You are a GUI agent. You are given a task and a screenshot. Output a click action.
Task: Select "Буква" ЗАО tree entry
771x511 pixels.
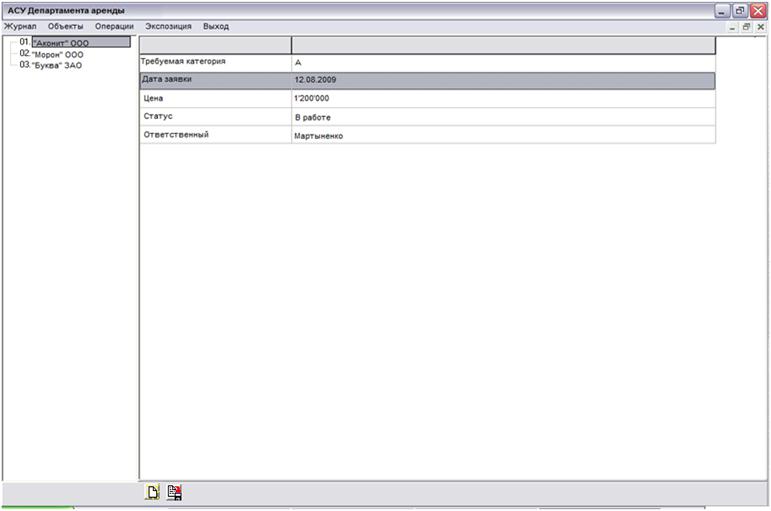tap(57, 65)
